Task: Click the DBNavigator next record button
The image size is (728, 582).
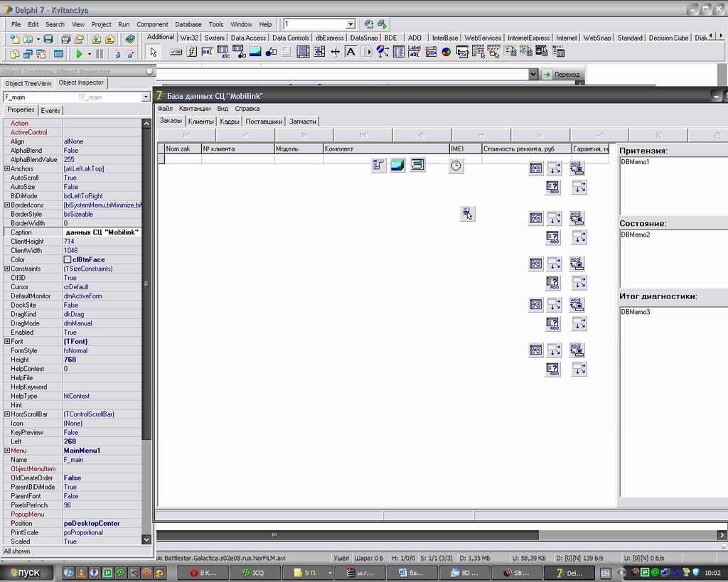Action: click(304, 135)
